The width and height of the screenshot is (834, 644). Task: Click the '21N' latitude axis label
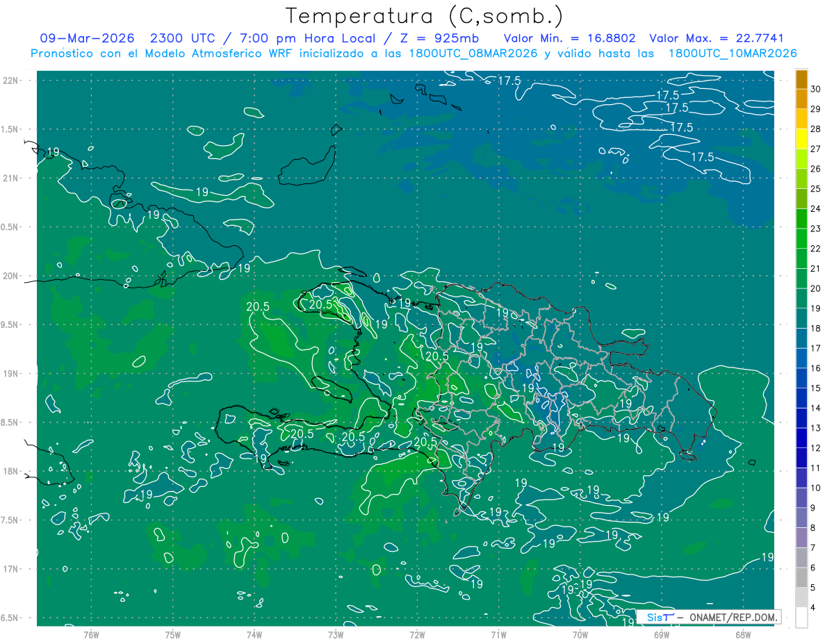click(12, 178)
